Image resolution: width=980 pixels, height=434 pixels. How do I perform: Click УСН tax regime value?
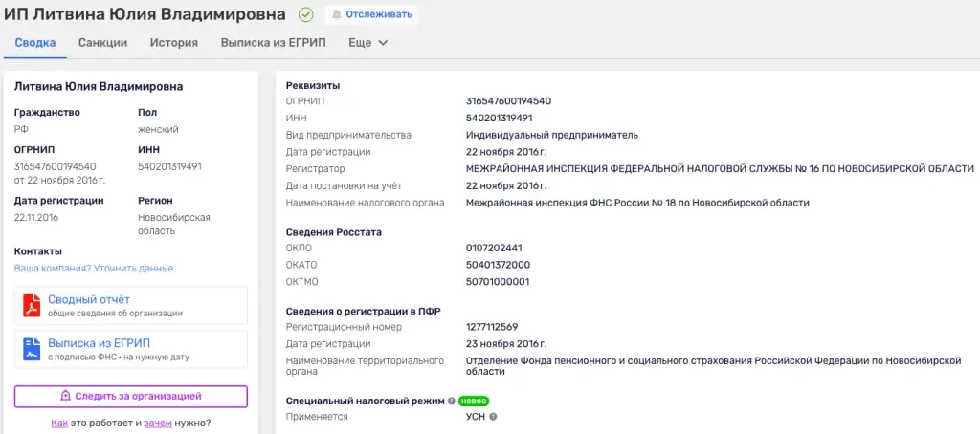(x=476, y=417)
